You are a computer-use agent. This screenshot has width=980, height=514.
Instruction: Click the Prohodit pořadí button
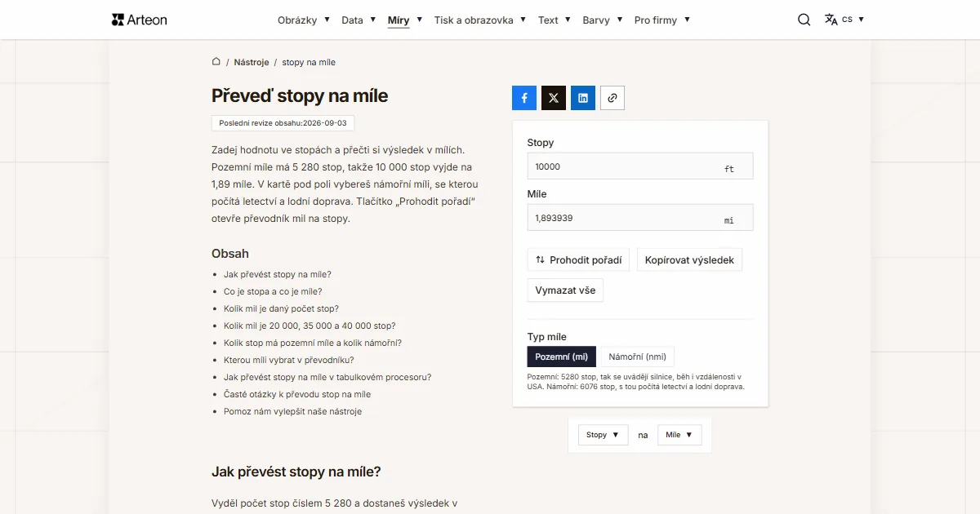[x=579, y=260]
